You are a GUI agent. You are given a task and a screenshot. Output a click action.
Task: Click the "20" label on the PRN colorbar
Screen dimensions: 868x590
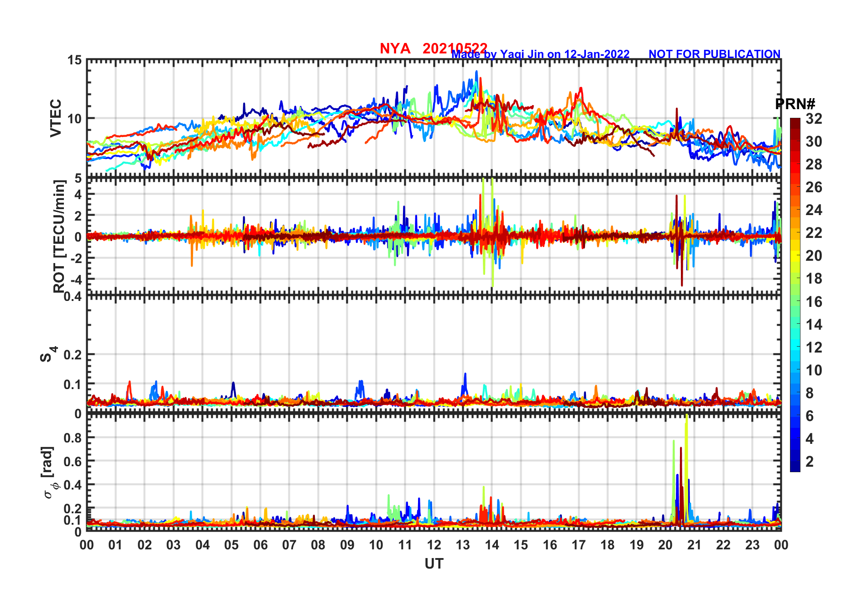click(x=814, y=256)
